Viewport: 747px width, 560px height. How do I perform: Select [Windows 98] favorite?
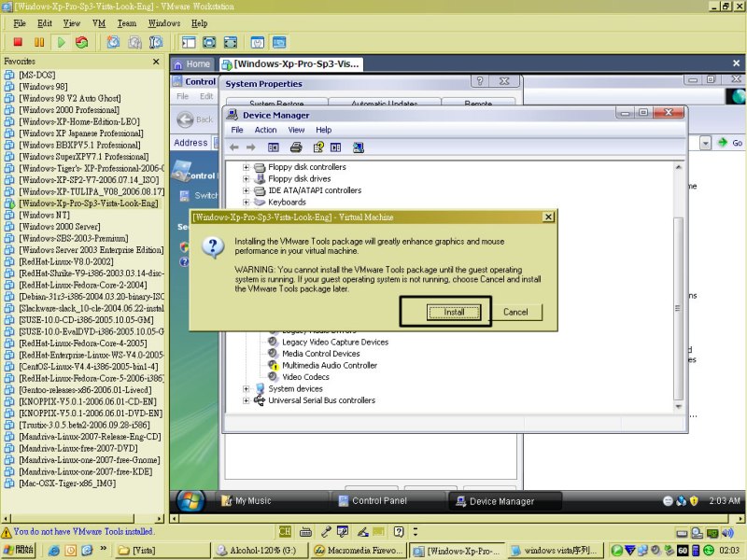pos(43,87)
